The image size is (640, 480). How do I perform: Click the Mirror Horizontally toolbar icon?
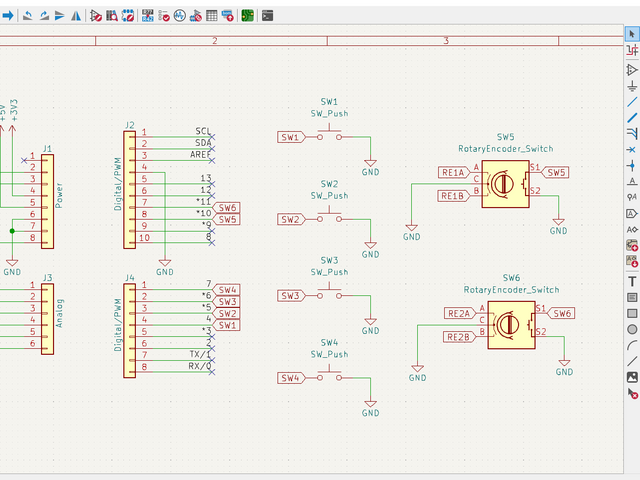(75, 16)
